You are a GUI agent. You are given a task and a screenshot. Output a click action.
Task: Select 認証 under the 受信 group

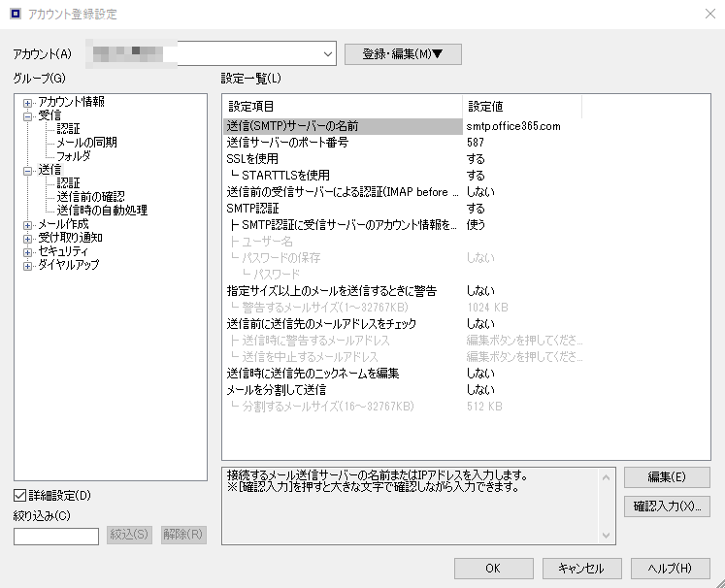(x=69, y=128)
